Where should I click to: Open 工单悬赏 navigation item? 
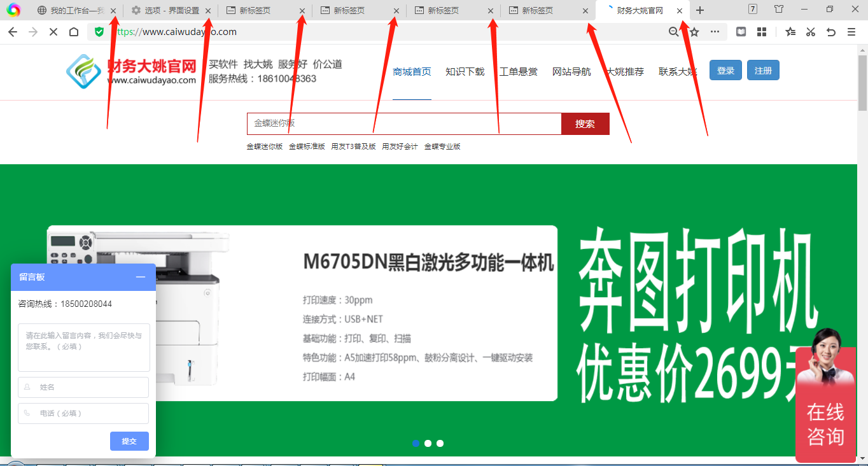click(518, 72)
